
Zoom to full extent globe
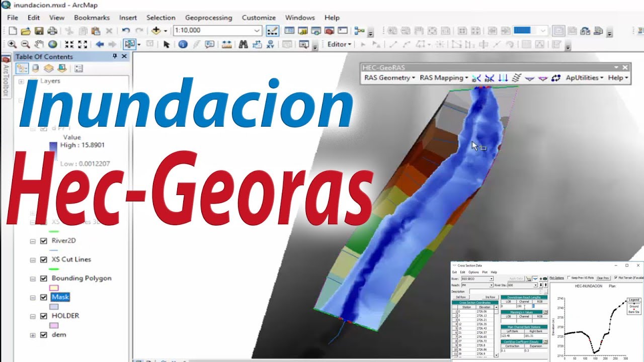pyautogui.click(x=52, y=44)
